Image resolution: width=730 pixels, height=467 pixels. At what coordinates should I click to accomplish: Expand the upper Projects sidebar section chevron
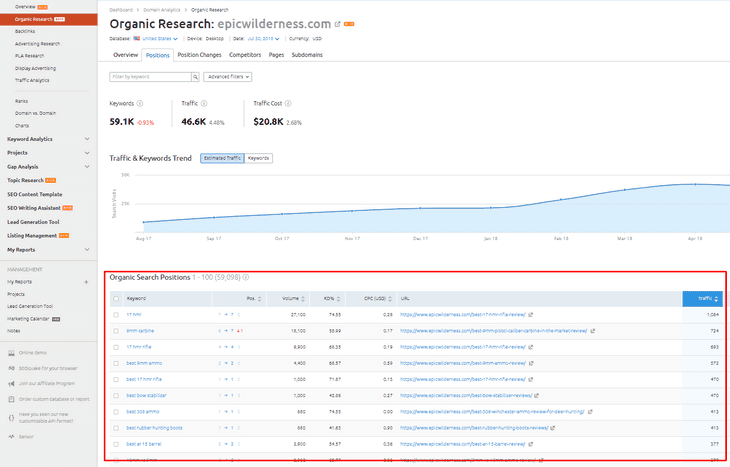[87, 153]
